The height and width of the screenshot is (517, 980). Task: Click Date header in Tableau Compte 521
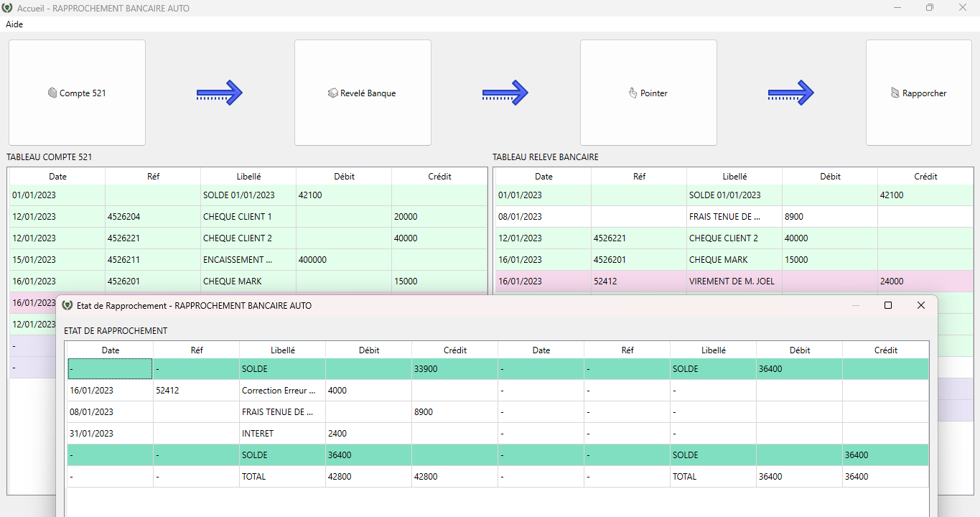click(x=57, y=176)
